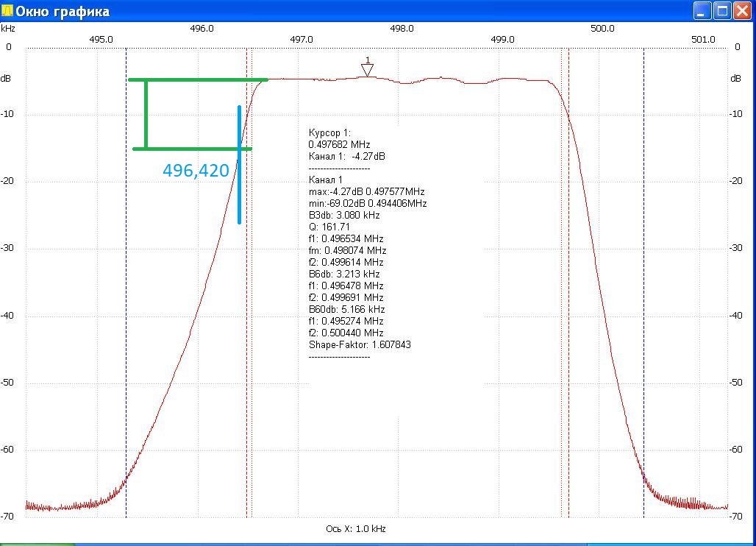Screen dimensions: 756x546
Task: Click the window title 'Окно графика'
Action: click(63, 11)
